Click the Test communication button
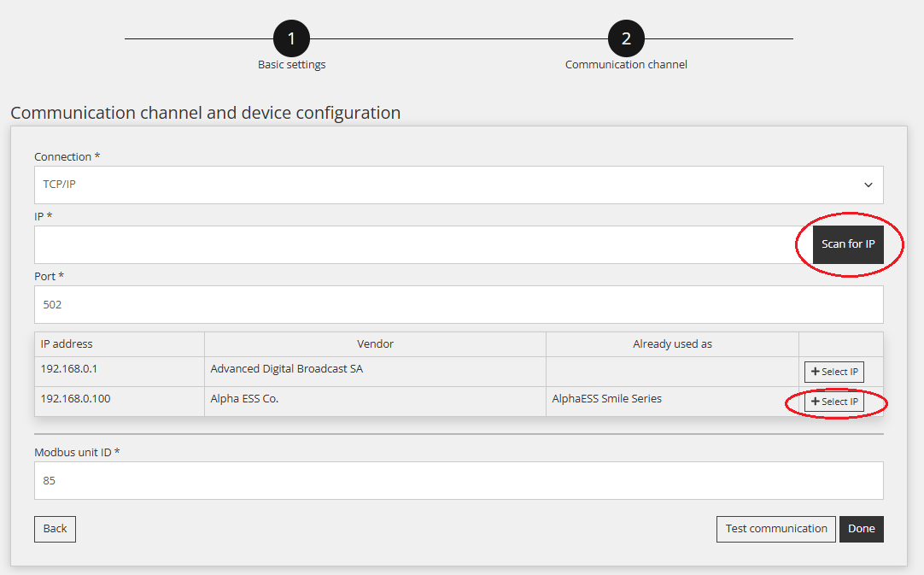This screenshot has height=575, width=924. pyautogui.click(x=776, y=529)
